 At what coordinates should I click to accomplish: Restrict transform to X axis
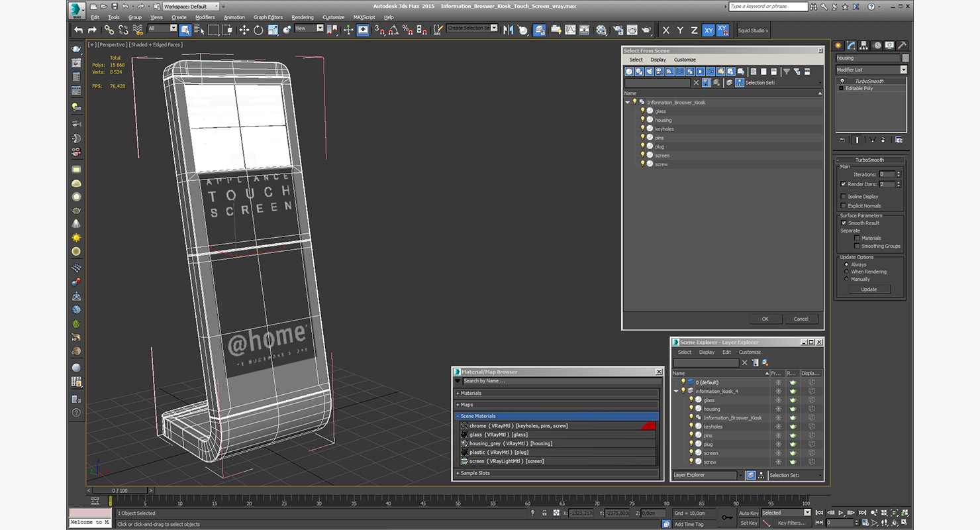(665, 30)
